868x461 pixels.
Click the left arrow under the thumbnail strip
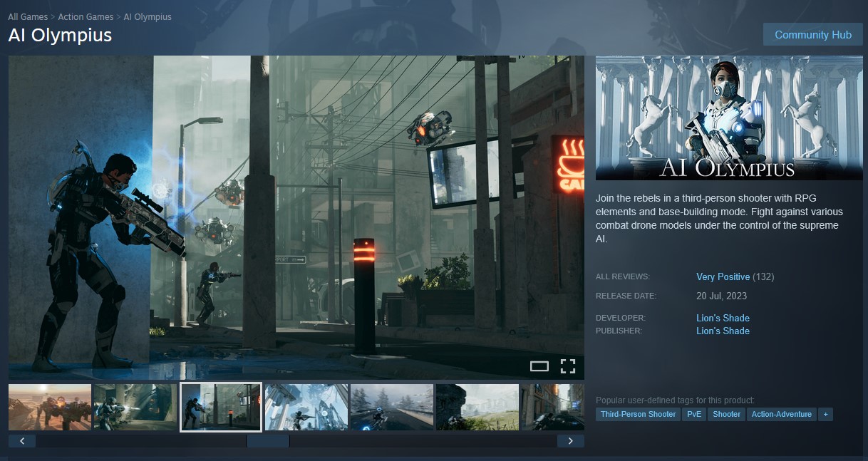pyautogui.click(x=22, y=441)
